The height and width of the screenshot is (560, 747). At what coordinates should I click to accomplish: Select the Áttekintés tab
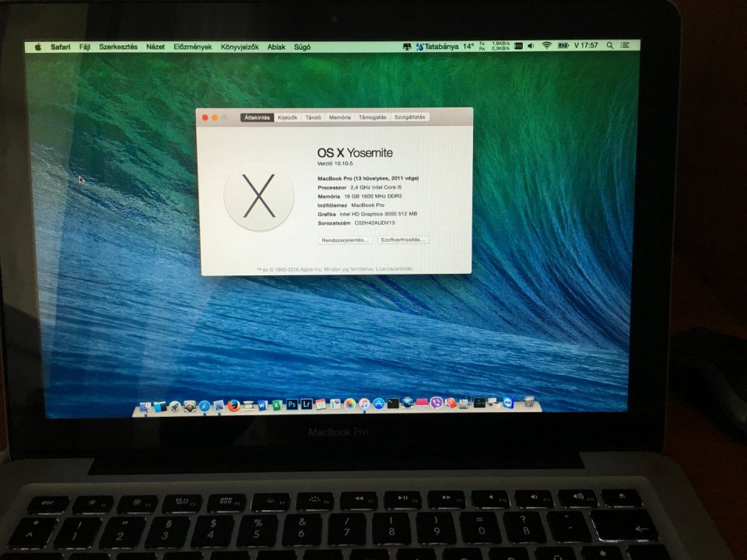(258, 117)
